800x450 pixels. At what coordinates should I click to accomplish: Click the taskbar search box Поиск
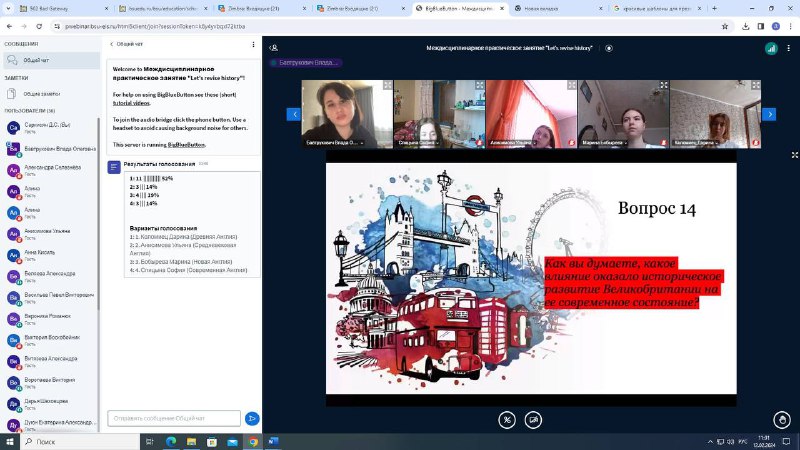click(x=80, y=442)
